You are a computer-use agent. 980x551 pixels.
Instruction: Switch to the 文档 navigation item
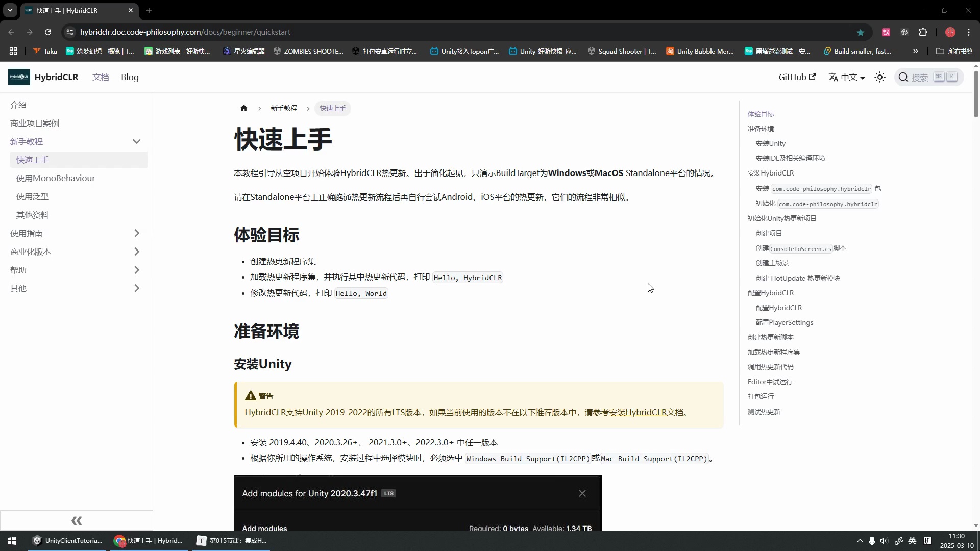pos(101,77)
